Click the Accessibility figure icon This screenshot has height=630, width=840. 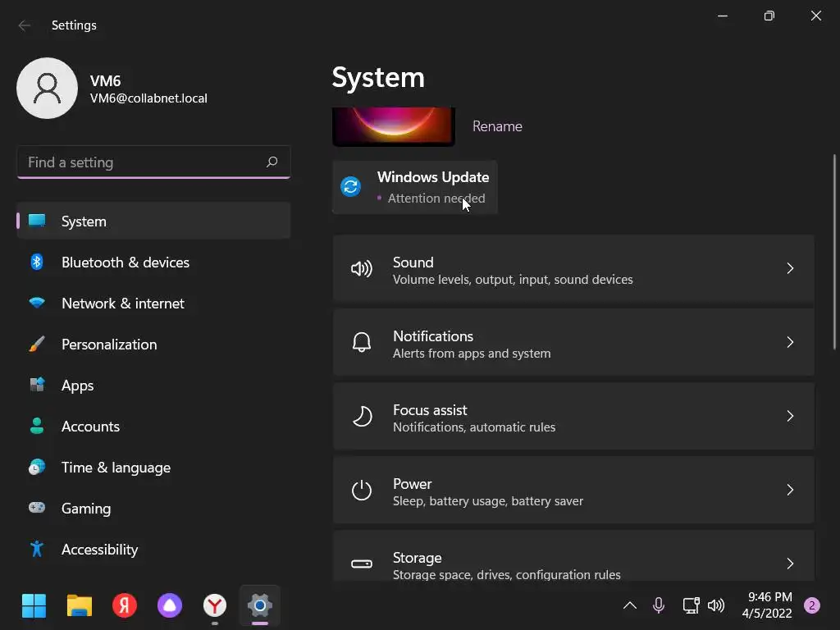tap(37, 549)
